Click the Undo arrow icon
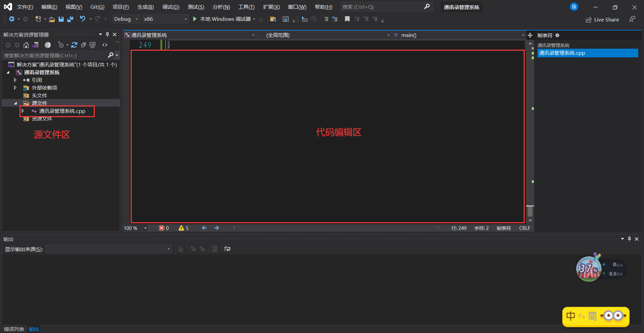Image resolution: width=644 pixels, height=333 pixels. pyautogui.click(x=82, y=19)
